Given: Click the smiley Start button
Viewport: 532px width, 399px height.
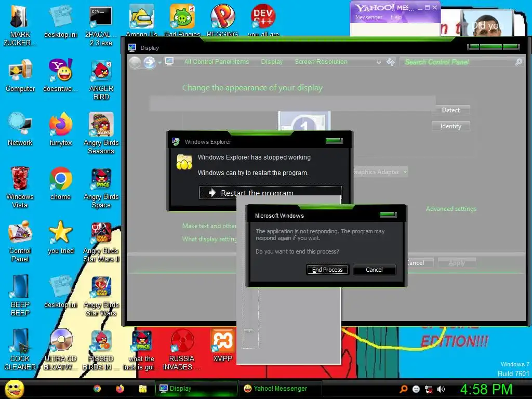Looking at the screenshot, I should pyautogui.click(x=14, y=389).
